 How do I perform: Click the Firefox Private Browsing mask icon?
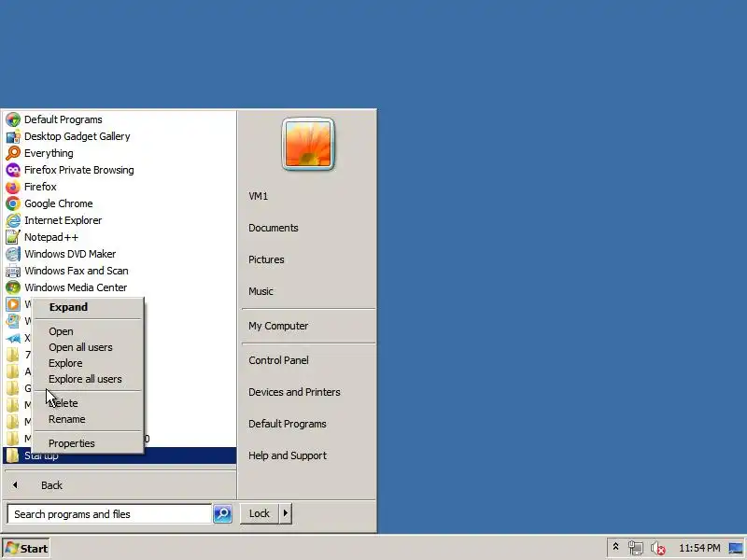(x=13, y=170)
